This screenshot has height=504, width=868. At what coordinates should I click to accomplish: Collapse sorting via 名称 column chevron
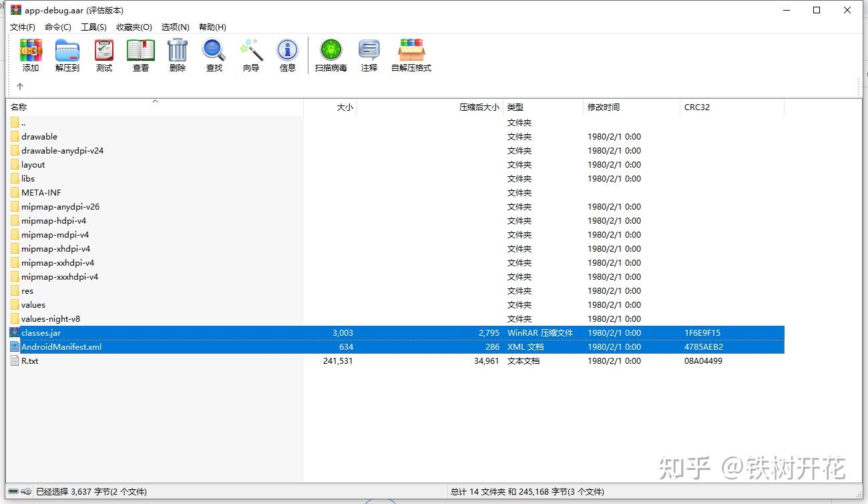point(154,101)
